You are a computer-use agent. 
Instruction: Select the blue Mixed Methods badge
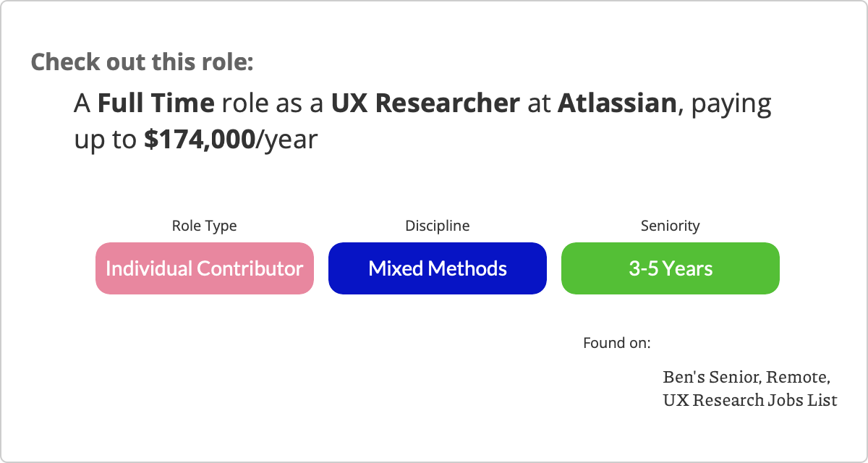pos(438,268)
